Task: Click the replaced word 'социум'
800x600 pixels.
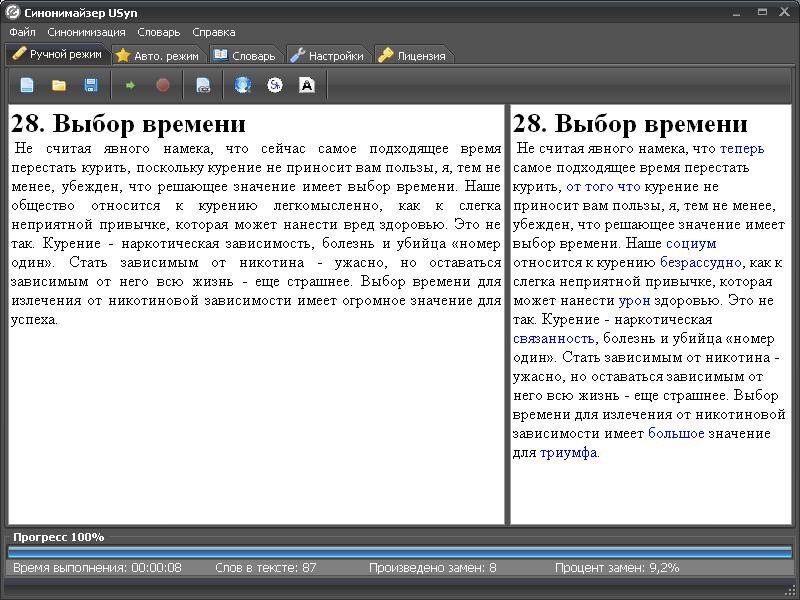Action: click(x=694, y=243)
